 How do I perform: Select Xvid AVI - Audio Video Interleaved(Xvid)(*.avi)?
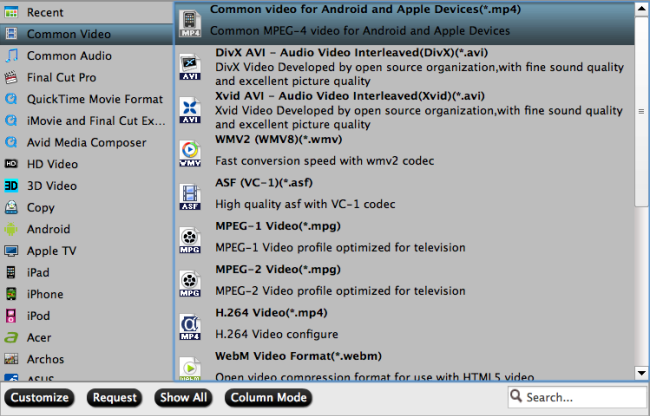click(404, 110)
